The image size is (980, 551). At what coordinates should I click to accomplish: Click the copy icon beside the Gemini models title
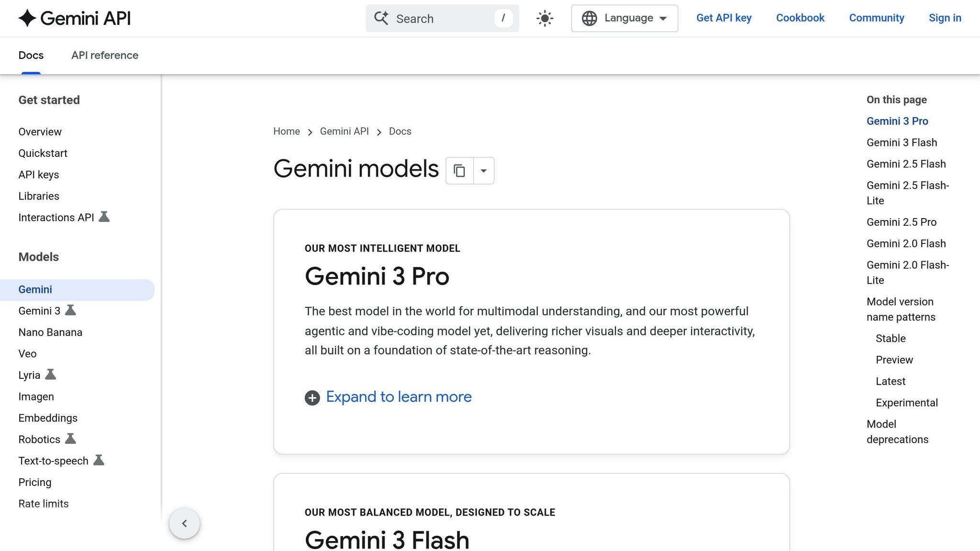(x=459, y=170)
